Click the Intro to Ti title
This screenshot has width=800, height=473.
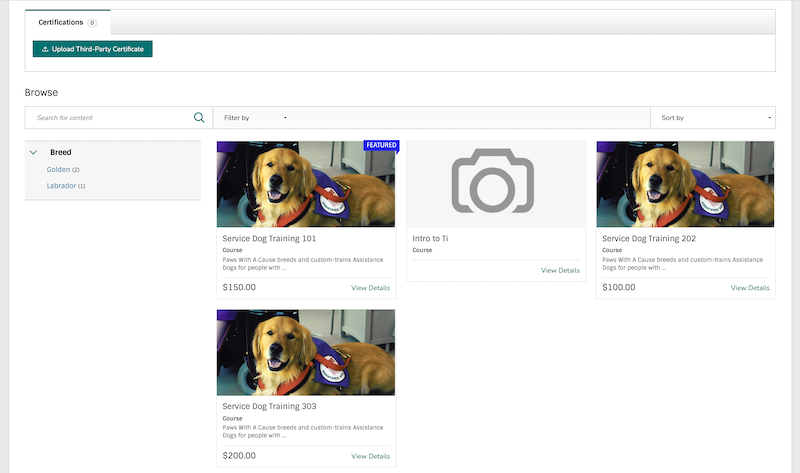click(x=430, y=238)
